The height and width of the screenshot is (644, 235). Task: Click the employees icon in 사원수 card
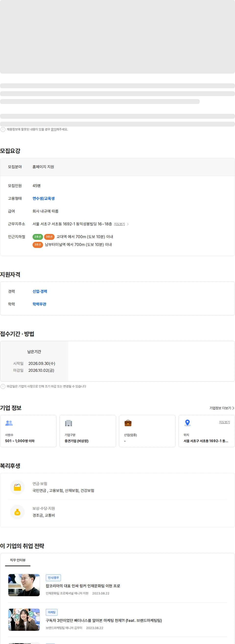pyautogui.click(x=9, y=423)
